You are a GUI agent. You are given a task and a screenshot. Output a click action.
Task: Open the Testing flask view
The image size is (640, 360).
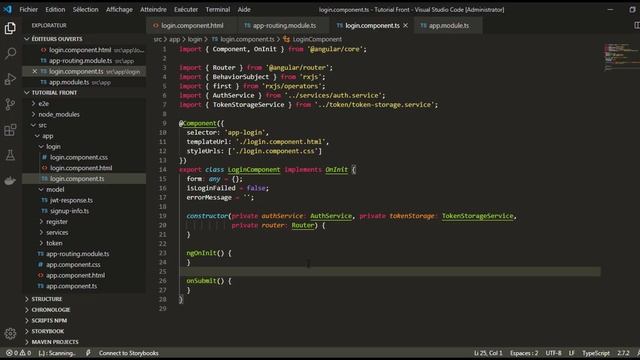(10, 156)
